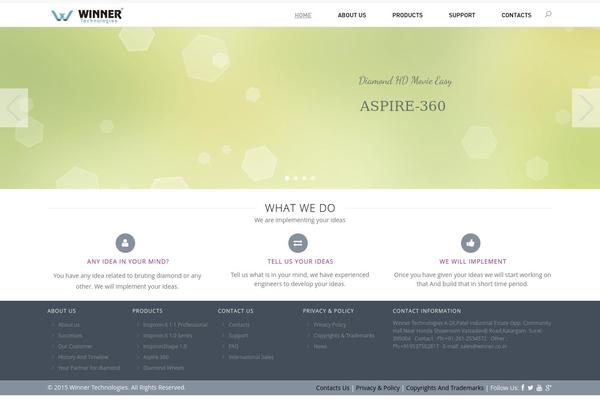The image size is (600, 400).
Task: Select the first slider dot
Action: pos(287,178)
